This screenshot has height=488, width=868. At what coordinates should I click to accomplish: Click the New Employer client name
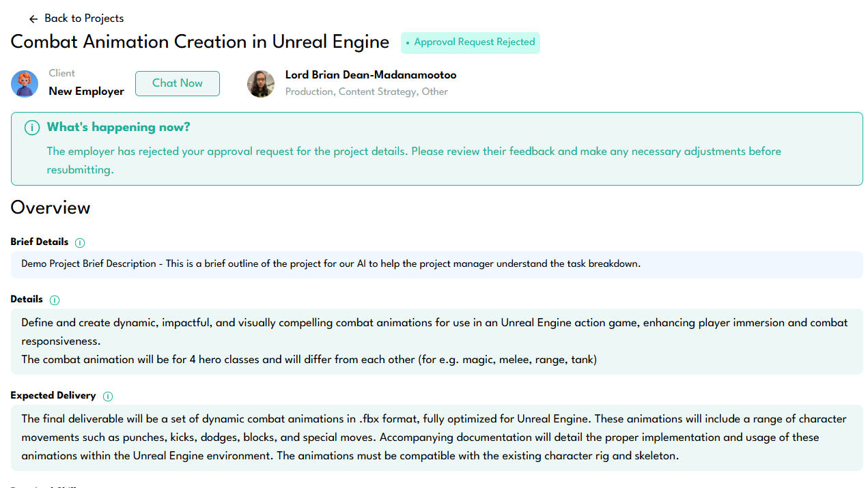click(x=87, y=91)
